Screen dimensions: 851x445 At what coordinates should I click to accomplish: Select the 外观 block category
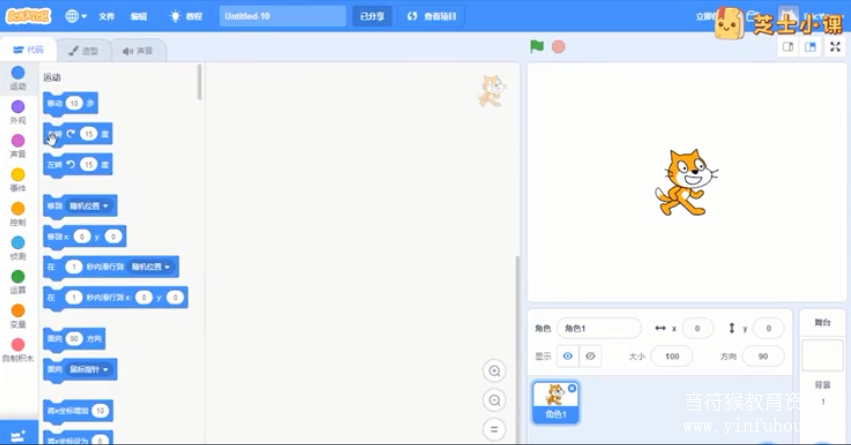[18, 112]
